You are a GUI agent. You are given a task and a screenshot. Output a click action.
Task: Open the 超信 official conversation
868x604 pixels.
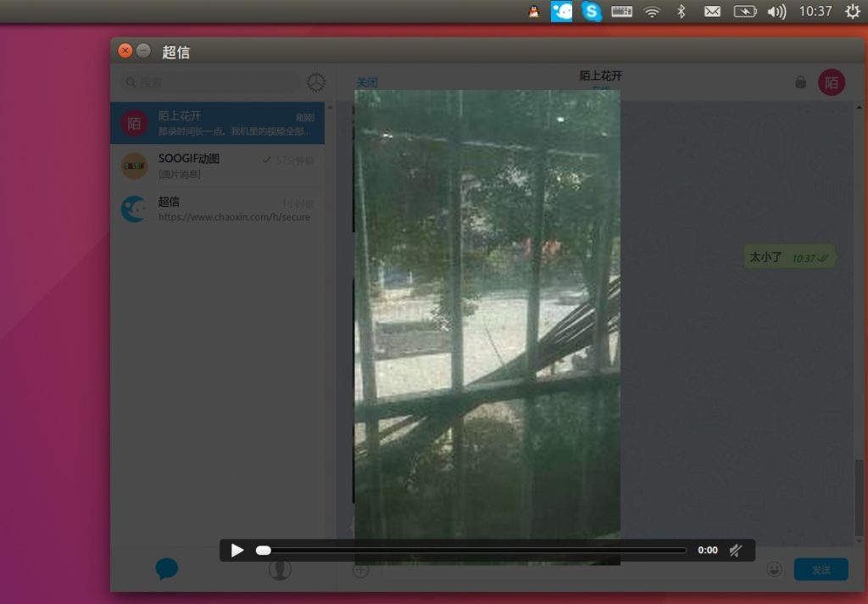(218, 210)
